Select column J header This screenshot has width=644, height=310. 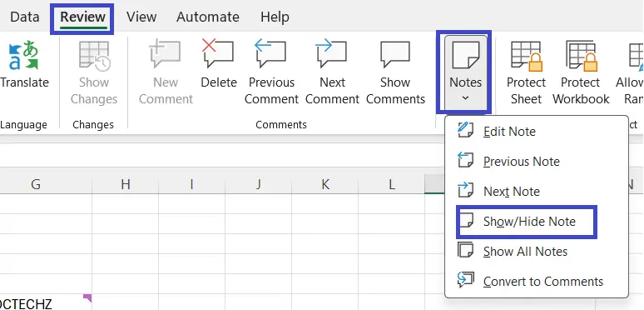click(x=258, y=184)
